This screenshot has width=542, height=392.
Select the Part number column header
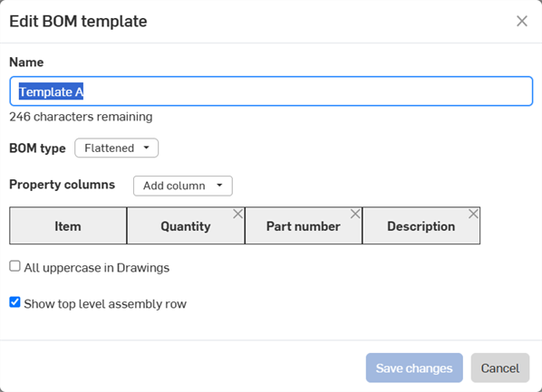(304, 225)
